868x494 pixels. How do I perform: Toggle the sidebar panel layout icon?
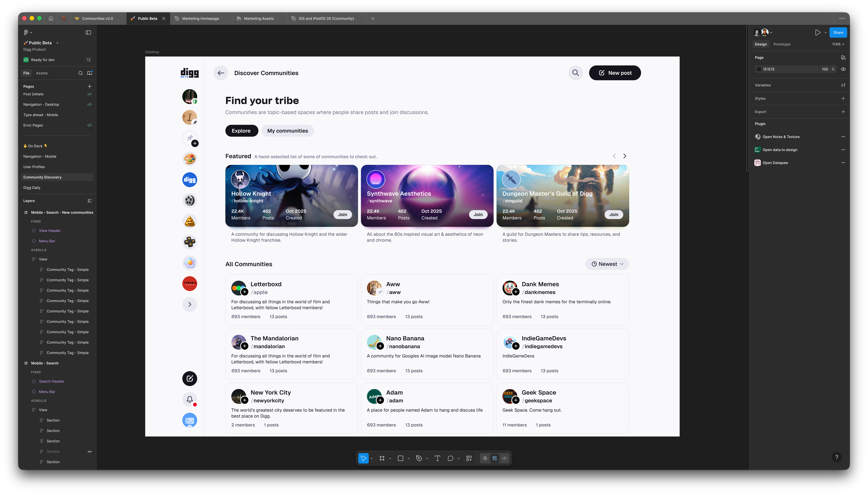(x=88, y=33)
